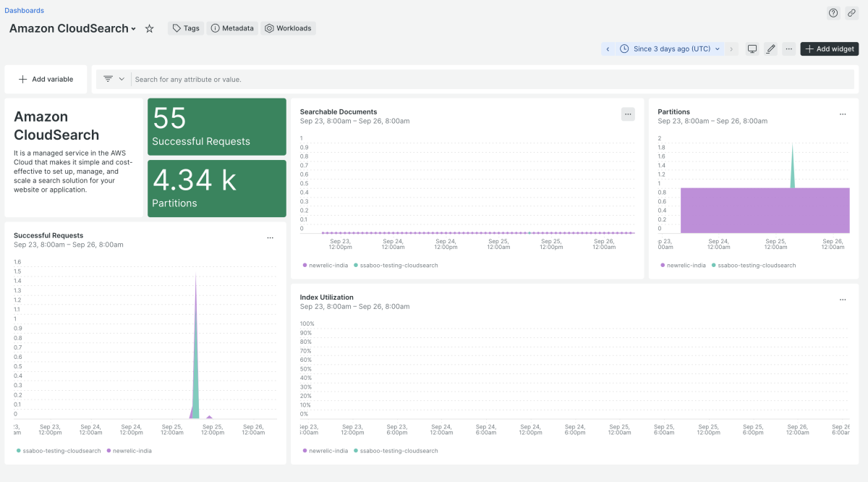Focus the attribute or value search field
Image resolution: width=868 pixels, height=482 pixels.
point(494,79)
